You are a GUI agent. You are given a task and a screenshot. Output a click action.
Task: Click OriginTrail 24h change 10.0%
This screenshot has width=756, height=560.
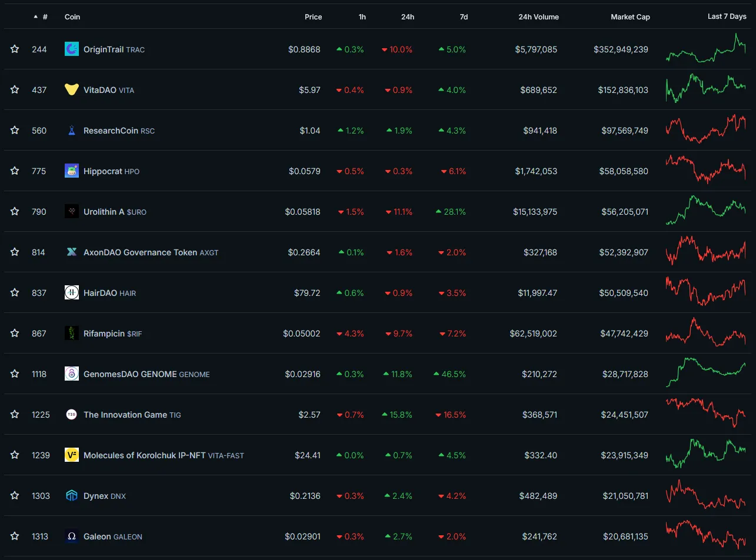(397, 49)
